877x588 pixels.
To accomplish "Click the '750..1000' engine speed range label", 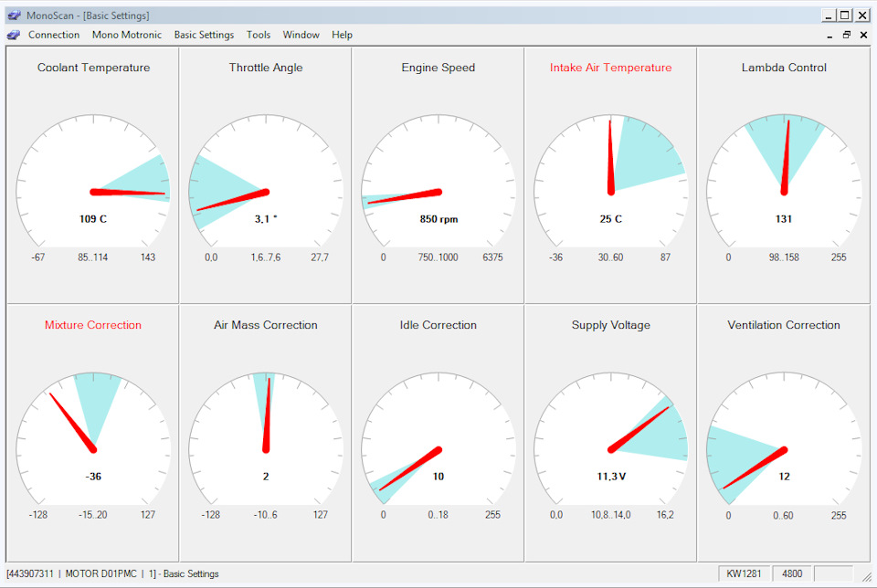I will pyautogui.click(x=438, y=257).
